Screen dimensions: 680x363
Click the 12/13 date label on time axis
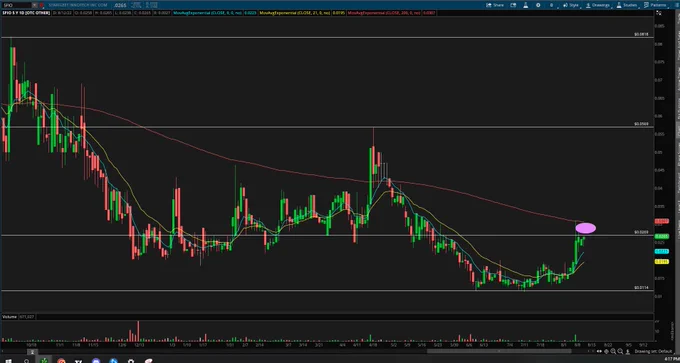click(x=138, y=345)
